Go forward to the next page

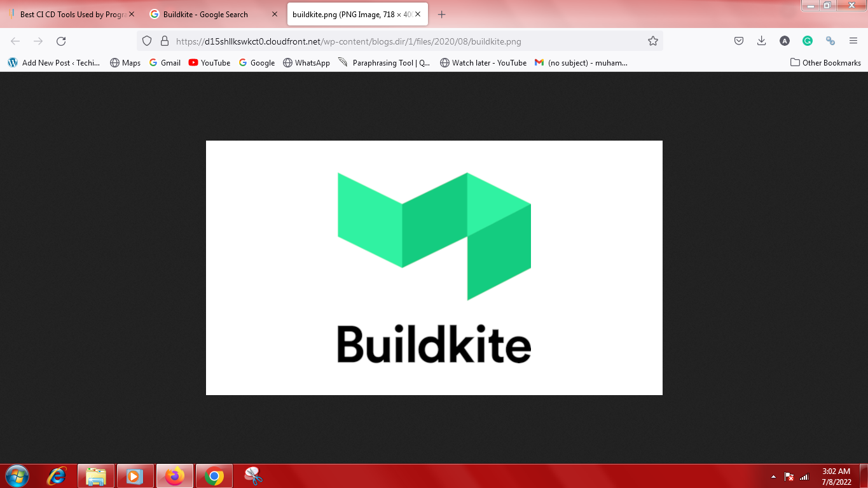(x=38, y=41)
